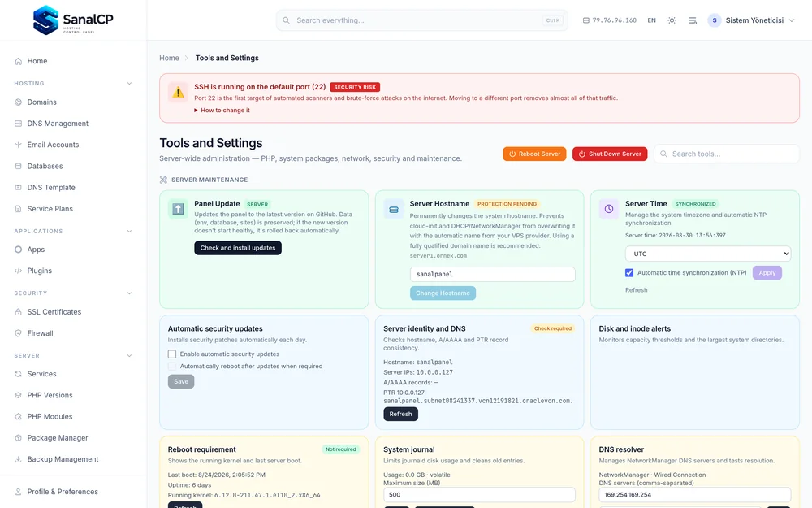
Task: Enable automatic security updates checkbox
Action: click(172, 354)
